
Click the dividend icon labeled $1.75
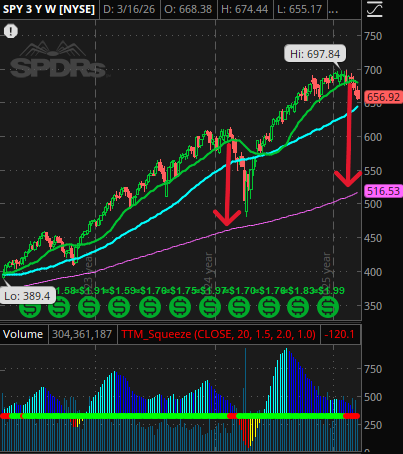(180, 307)
